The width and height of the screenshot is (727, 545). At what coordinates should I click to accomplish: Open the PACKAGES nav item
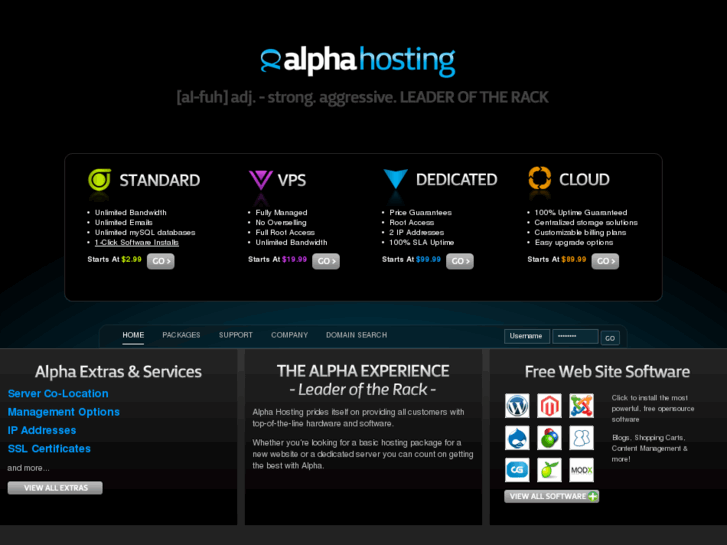[181, 335]
